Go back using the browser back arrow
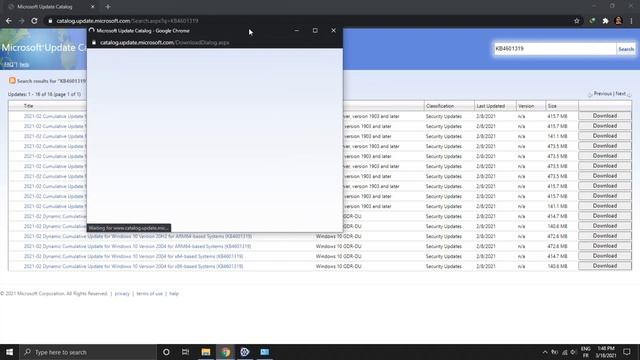The image size is (640, 360). pos(9,21)
